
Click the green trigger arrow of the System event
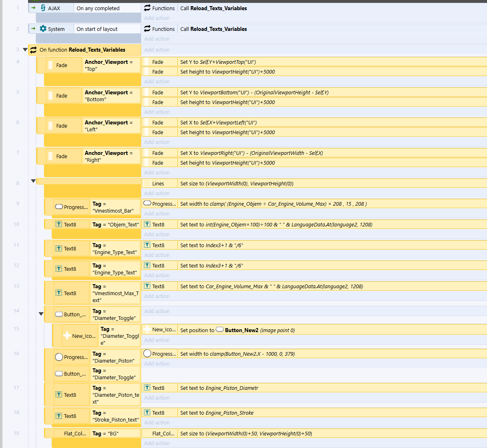(x=33, y=29)
